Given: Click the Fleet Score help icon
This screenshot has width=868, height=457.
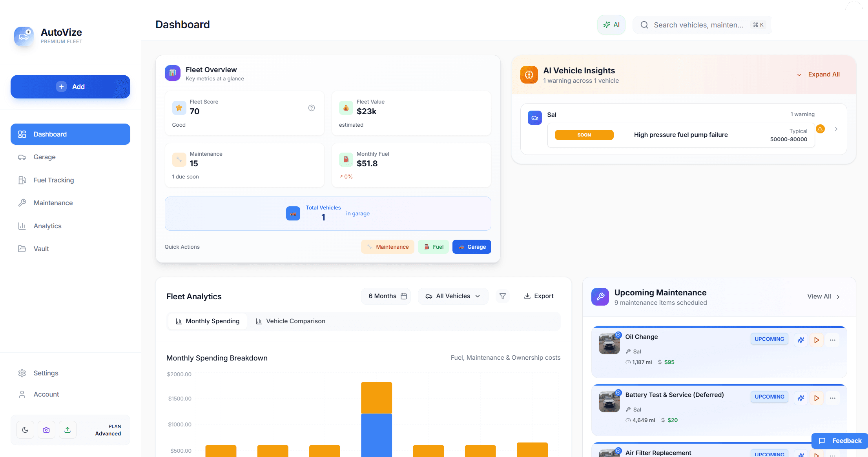Looking at the screenshot, I should pyautogui.click(x=312, y=108).
